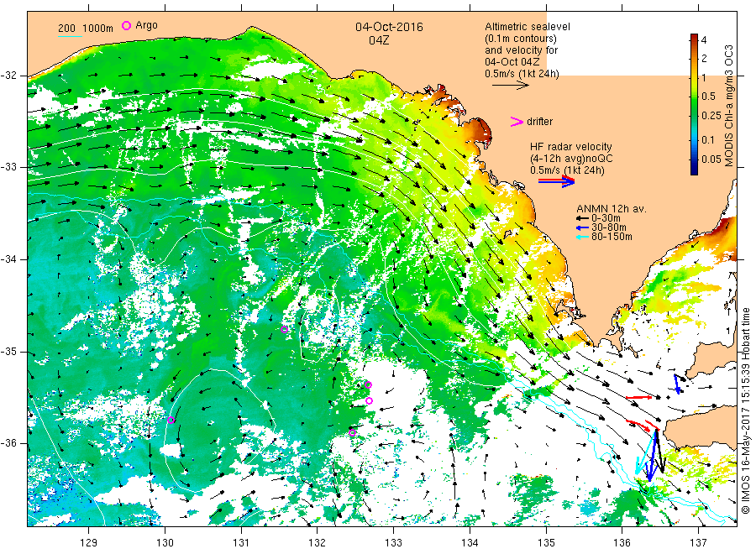Click the IMOS copyright timestamp text
Viewport: 756px width, 554px height.
pyautogui.click(x=745, y=411)
